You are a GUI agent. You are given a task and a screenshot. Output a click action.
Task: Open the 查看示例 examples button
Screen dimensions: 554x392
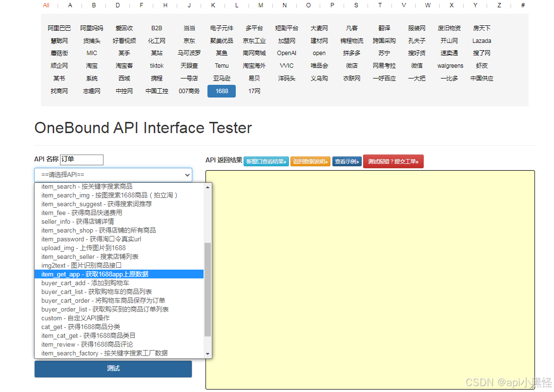[347, 161]
